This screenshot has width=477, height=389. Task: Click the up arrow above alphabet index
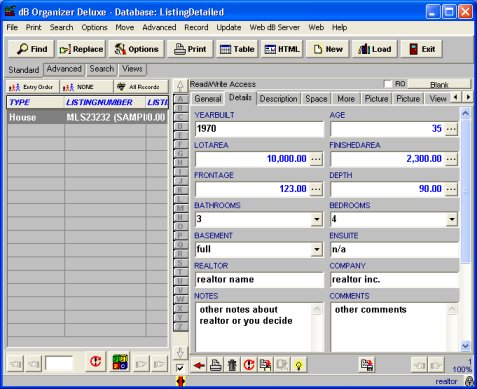click(x=180, y=86)
